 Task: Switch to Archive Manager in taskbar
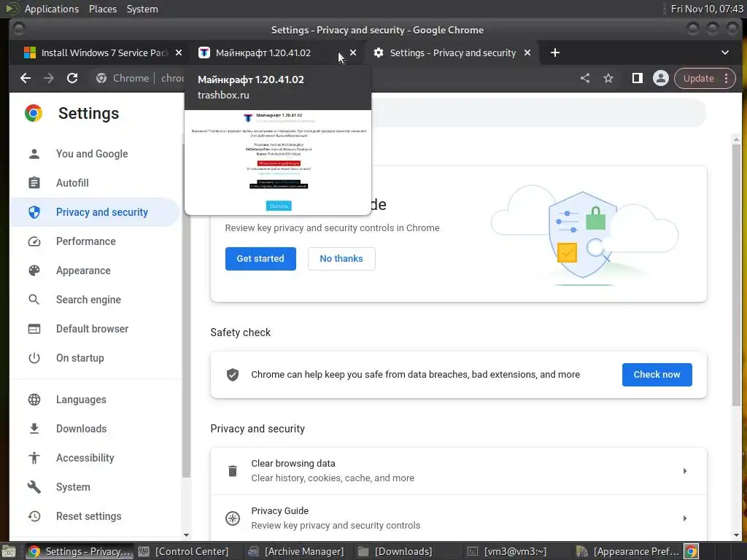coord(296,551)
